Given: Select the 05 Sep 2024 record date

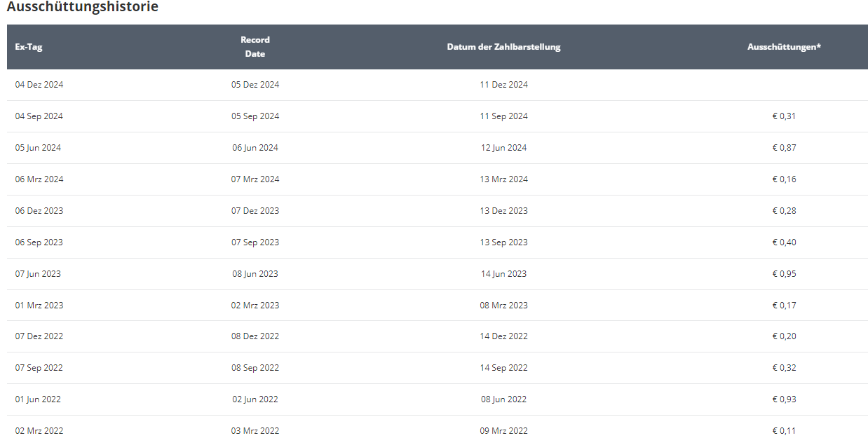Looking at the screenshot, I should pos(255,116).
